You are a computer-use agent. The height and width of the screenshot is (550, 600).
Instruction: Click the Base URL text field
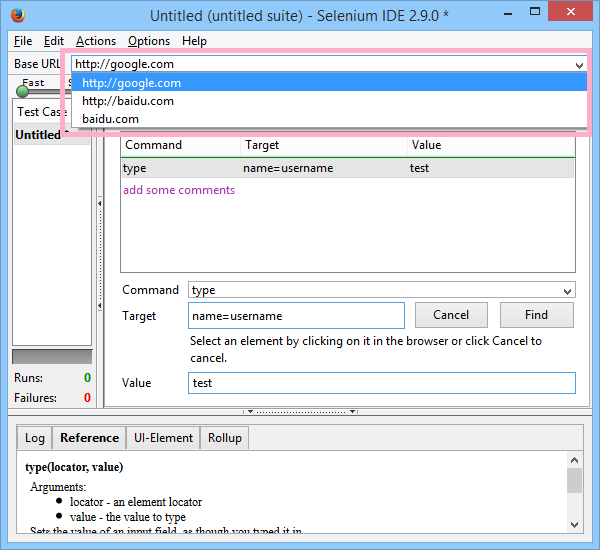tap(323, 64)
